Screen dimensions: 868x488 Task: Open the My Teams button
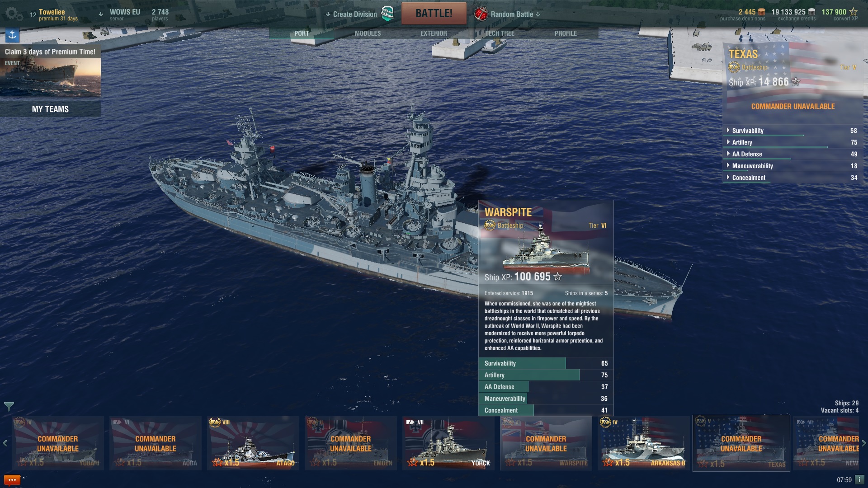(x=50, y=109)
